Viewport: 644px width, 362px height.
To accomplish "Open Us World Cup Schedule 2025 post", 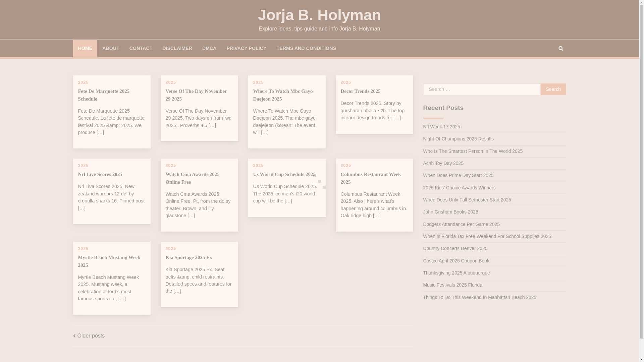I will (284, 174).
